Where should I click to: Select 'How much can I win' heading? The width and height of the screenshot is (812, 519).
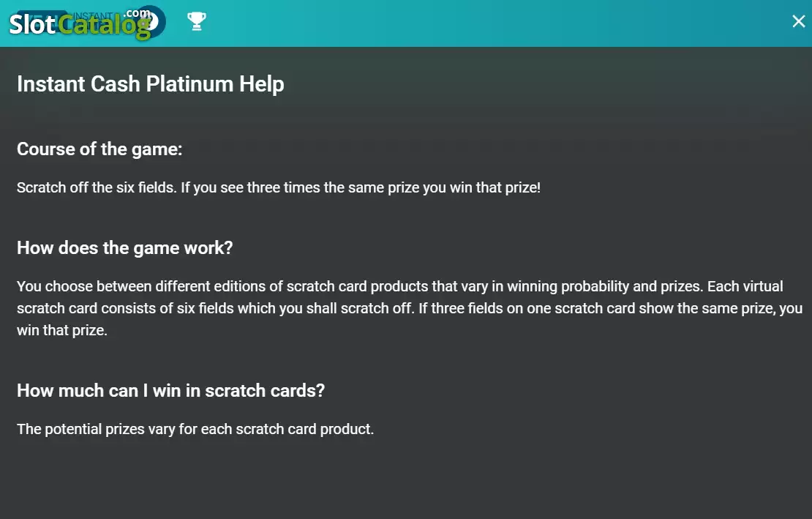pos(170,391)
